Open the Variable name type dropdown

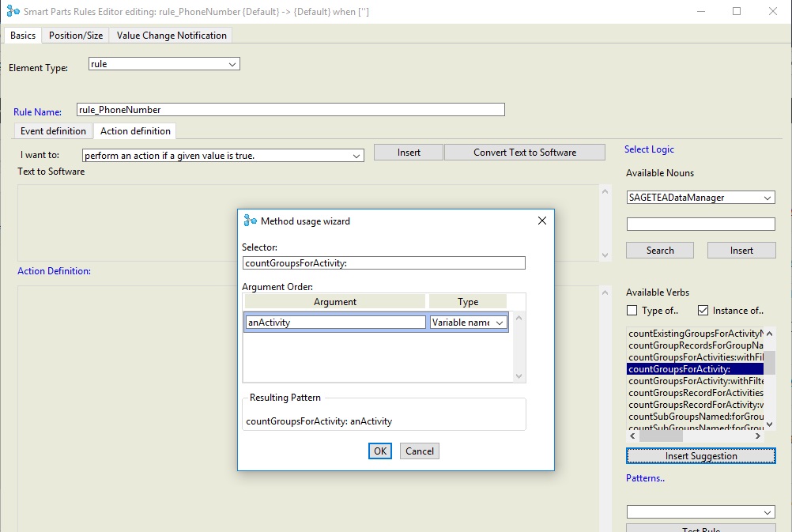tap(499, 323)
